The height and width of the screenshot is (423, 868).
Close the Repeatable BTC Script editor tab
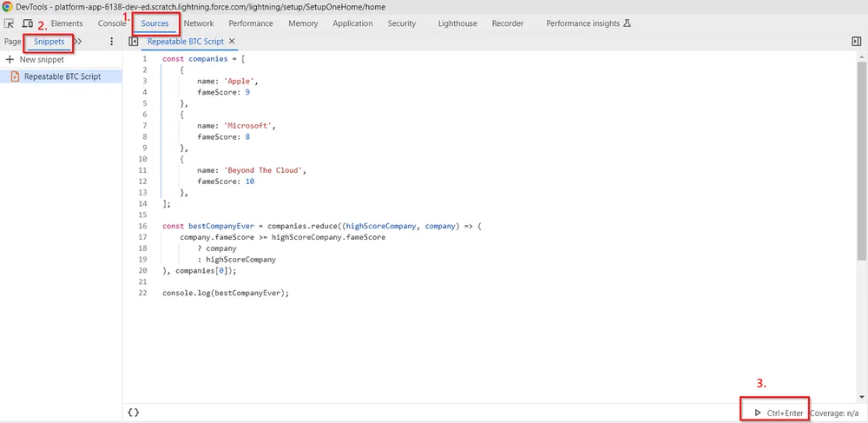pyautogui.click(x=232, y=42)
